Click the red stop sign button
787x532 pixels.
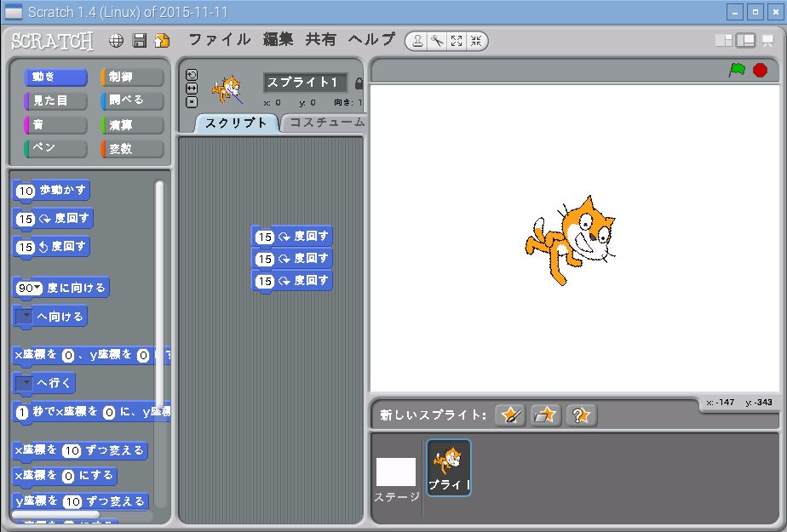pyautogui.click(x=760, y=70)
